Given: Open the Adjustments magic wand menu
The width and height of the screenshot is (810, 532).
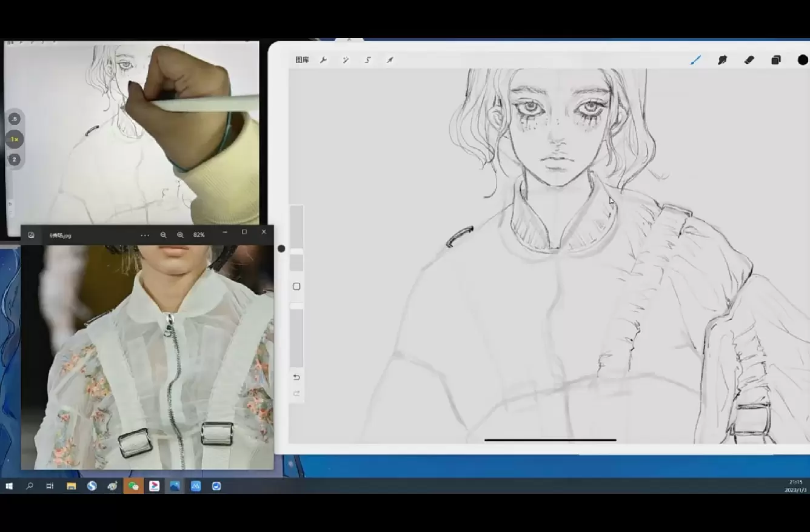Looking at the screenshot, I should pyautogui.click(x=346, y=60).
